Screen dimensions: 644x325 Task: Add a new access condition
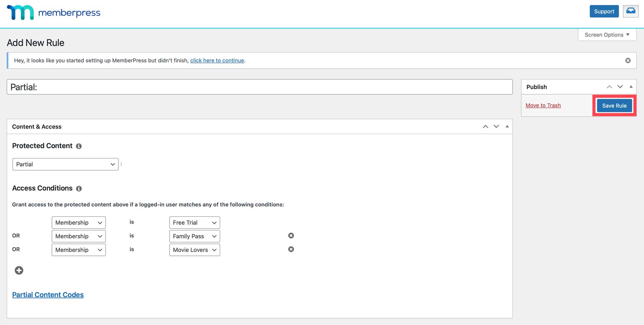[19, 271]
